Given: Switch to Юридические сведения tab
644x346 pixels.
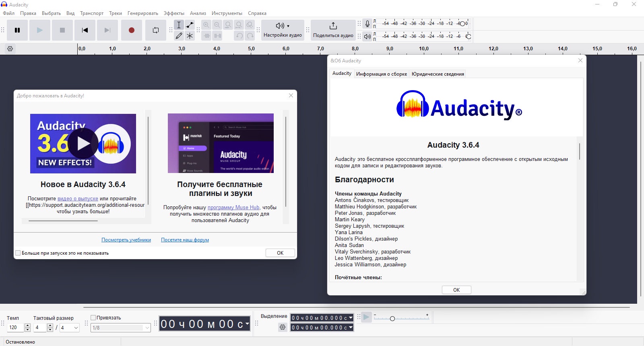Looking at the screenshot, I should click(x=438, y=74).
